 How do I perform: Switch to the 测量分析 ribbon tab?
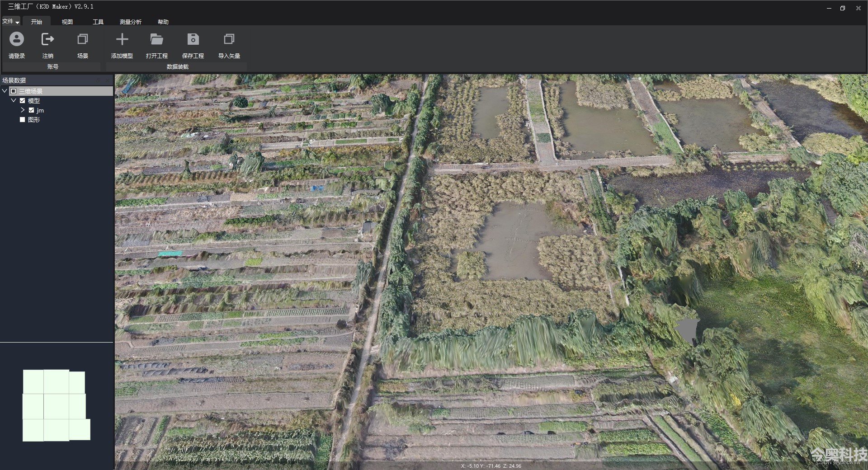pyautogui.click(x=131, y=22)
